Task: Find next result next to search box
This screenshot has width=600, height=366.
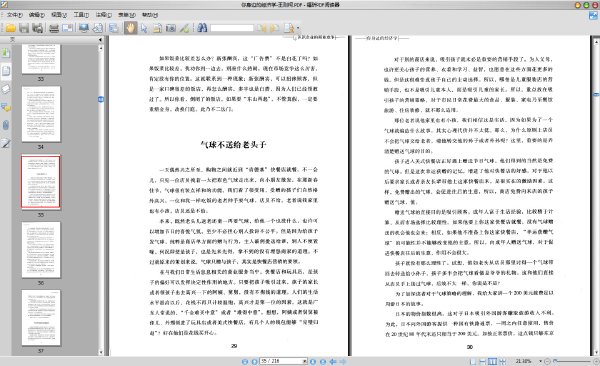Action: [x=275, y=28]
